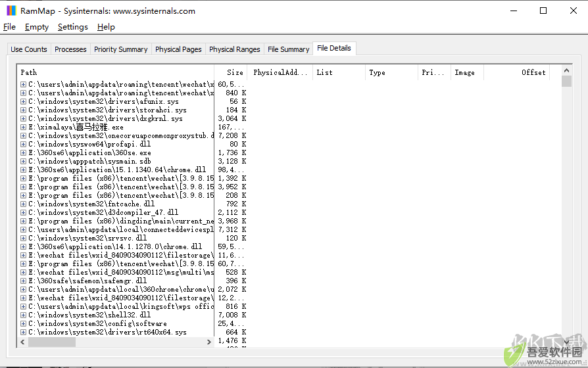Switch to the Physical Pages tab
The height and width of the screenshot is (368, 588).
click(x=178, y=49)
